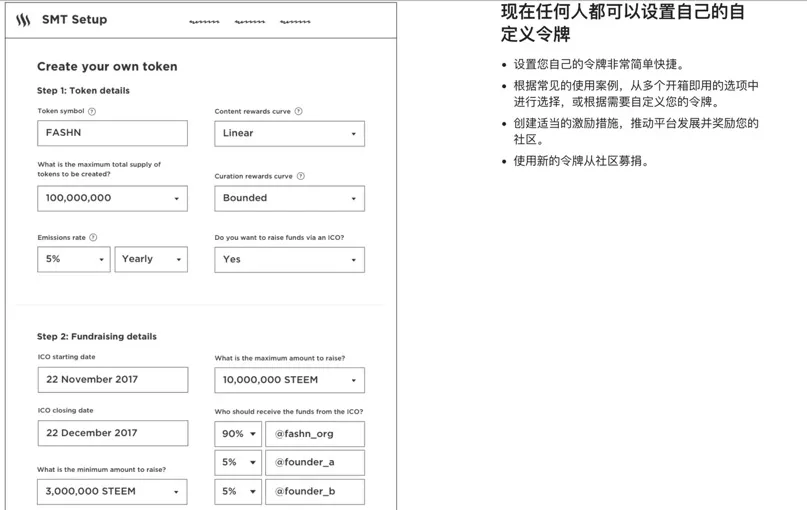This screenshot has width=807, height=510.
Task: Click the @founder_a recipient field
Action: pyautogui.click(x=315, y=463)
